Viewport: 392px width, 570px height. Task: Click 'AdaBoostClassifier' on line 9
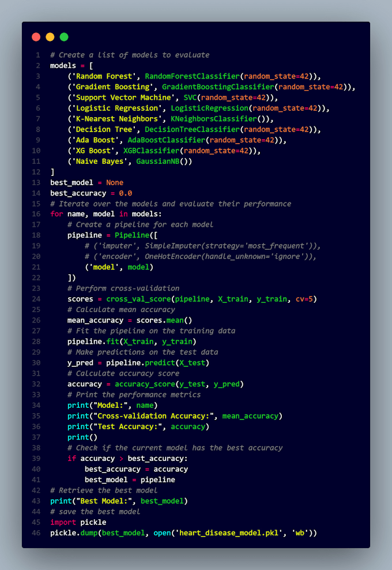167,140
